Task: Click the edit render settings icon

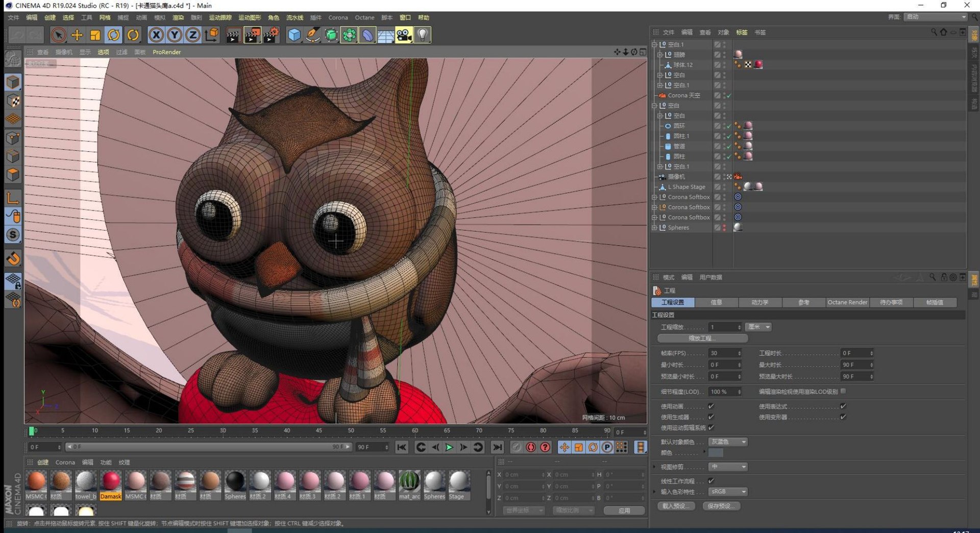Action: [x=271, y=35]
